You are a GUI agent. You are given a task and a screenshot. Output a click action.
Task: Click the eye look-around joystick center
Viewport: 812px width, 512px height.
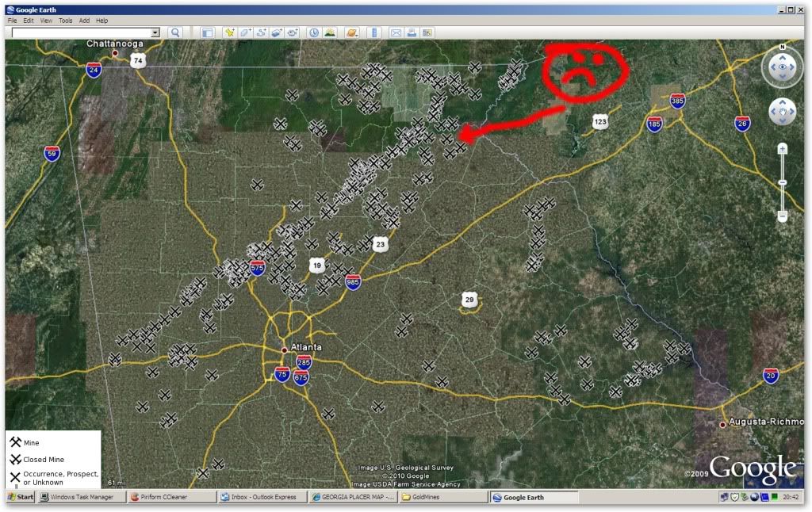pyautogui.click(x=783, y=67)
